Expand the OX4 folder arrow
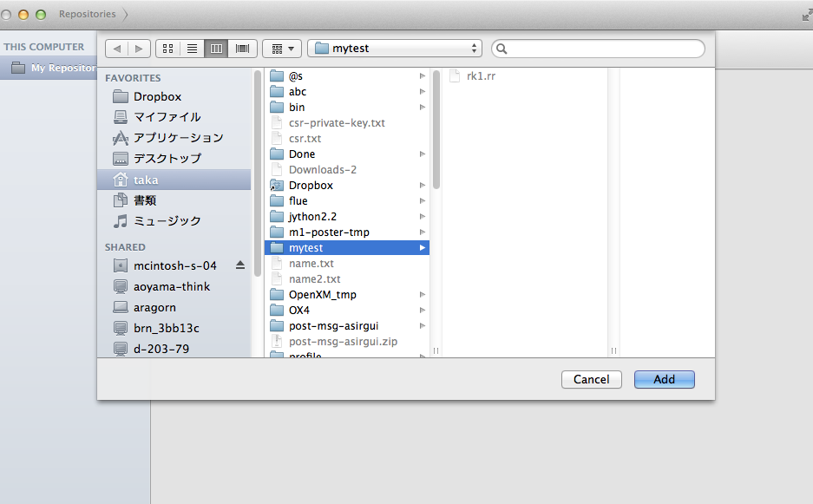The height and width of the screenshot is (504, 813). [423, 310]
